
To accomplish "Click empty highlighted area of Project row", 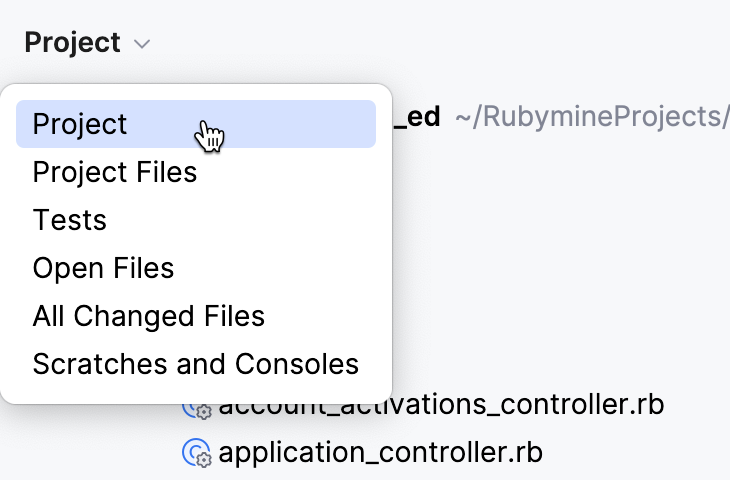I will coord(300,124).
